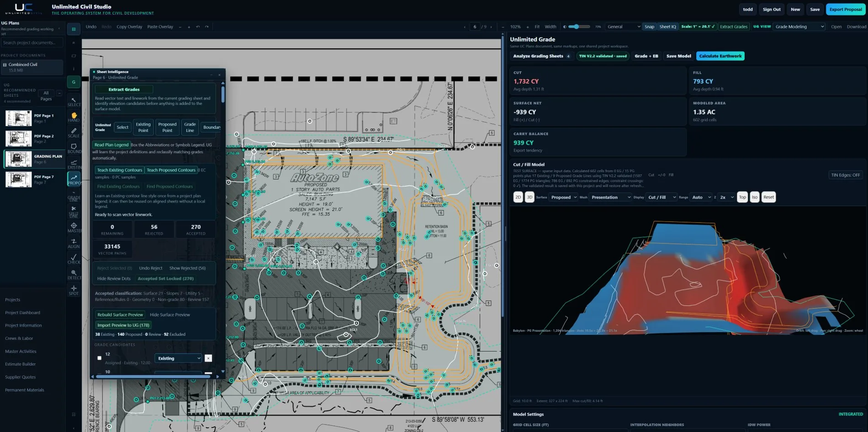Select the SELECT arrow tool
Screen dimensions: 868x432
click(74, 101)
